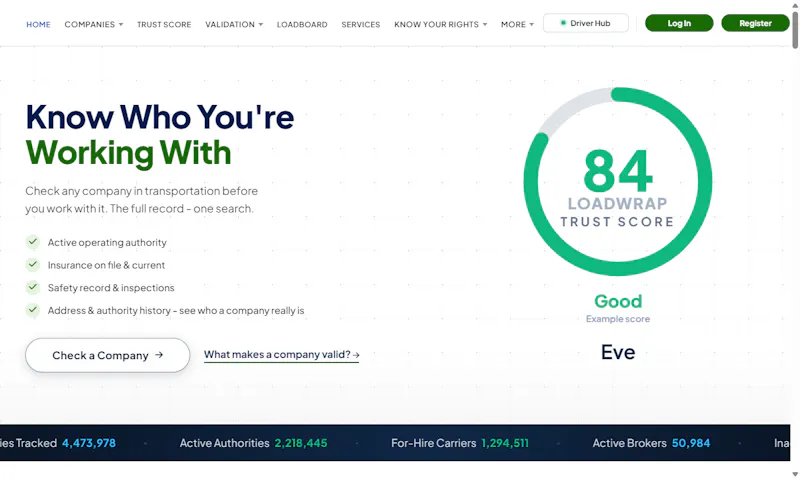The height and width of the screenshot is (479, 800).
Task: Click the Log In button
Action: pos(679,23)
